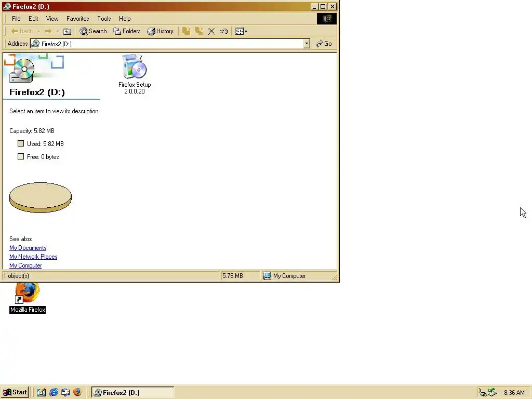
Task: Open the My Documents link
Action: pyautogui.click(x=28, y=248)
